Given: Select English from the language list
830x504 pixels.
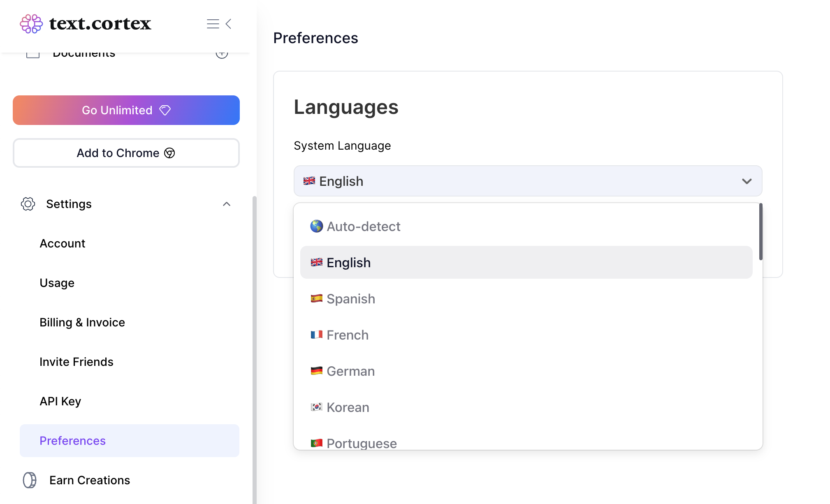Looking at the screenshot, I should pyautogui.click(x=526, y=262).
